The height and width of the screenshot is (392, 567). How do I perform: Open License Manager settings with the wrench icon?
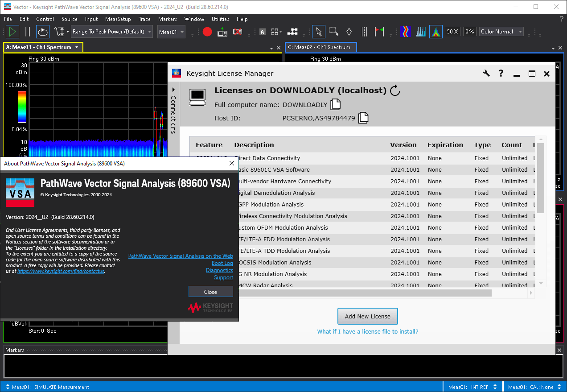486,73
